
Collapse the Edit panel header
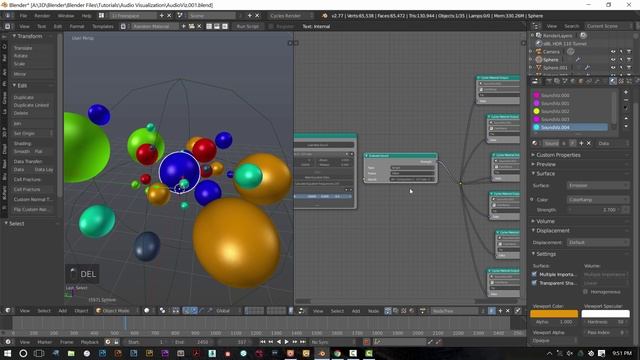[x=22, y=85]
